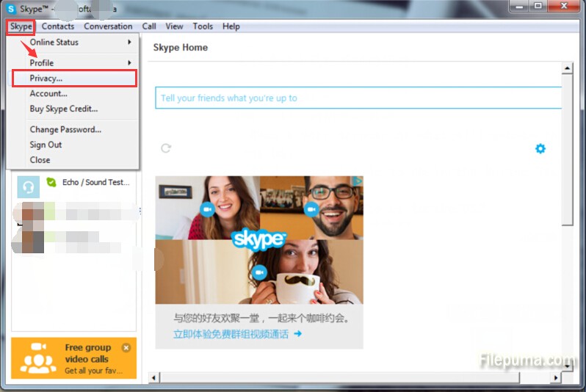Click the green status icon beside Echo
Viewport: 586px width, 392px height.
pos(51,182)
